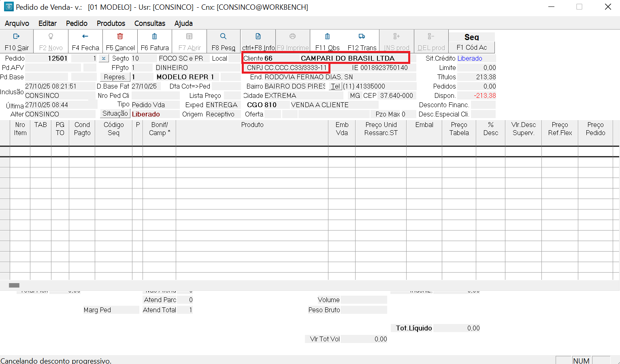Screen dimensions: 620x364
Task: Search orders with the F8 Pesq button
Action: pos(224,42)
